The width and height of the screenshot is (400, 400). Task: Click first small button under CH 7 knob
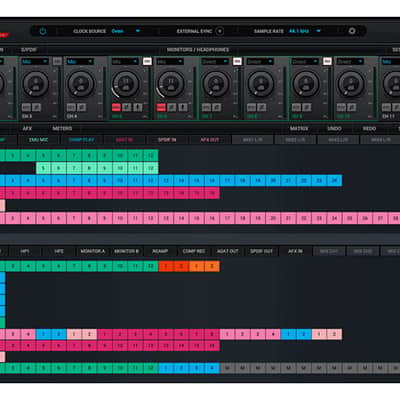(206, 107)
